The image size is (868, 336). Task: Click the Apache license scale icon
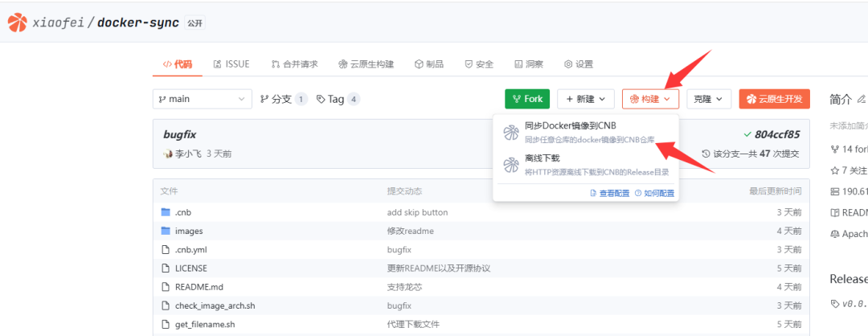[835, 234]
